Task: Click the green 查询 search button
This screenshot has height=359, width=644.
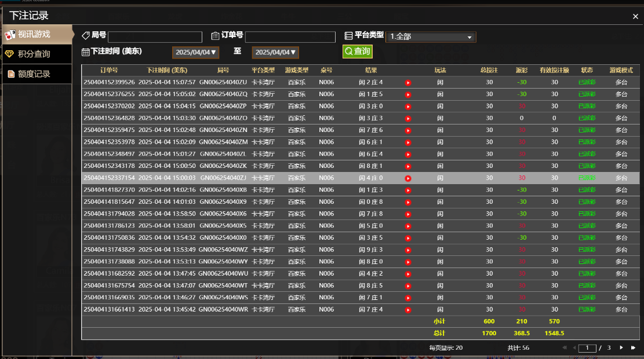Action: pos(357,52)
